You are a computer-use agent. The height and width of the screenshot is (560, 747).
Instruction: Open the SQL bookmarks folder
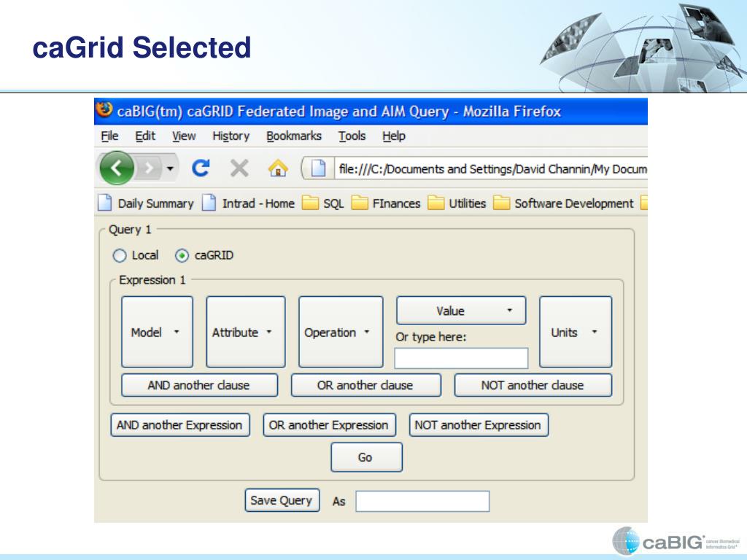322,203
